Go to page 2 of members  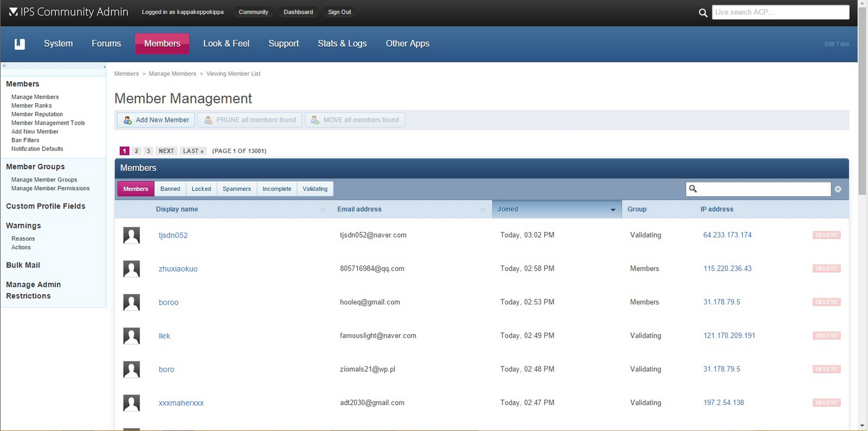[x=136, y=151]
